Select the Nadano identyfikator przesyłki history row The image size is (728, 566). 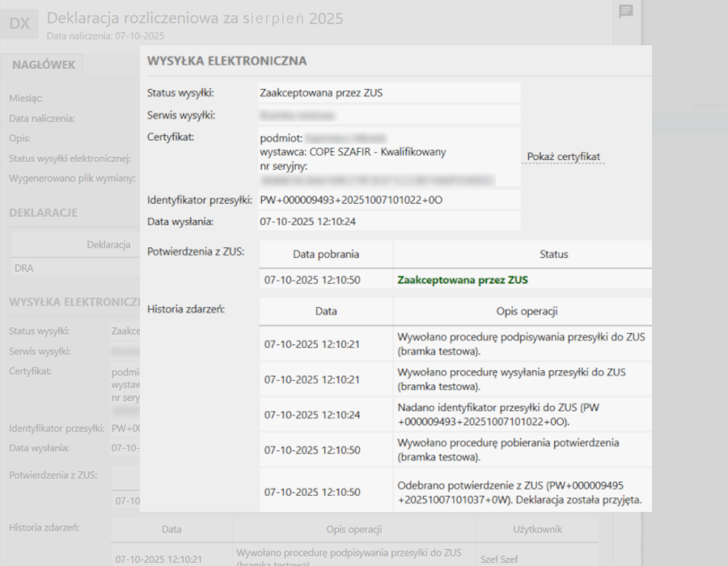pos(455,415)
